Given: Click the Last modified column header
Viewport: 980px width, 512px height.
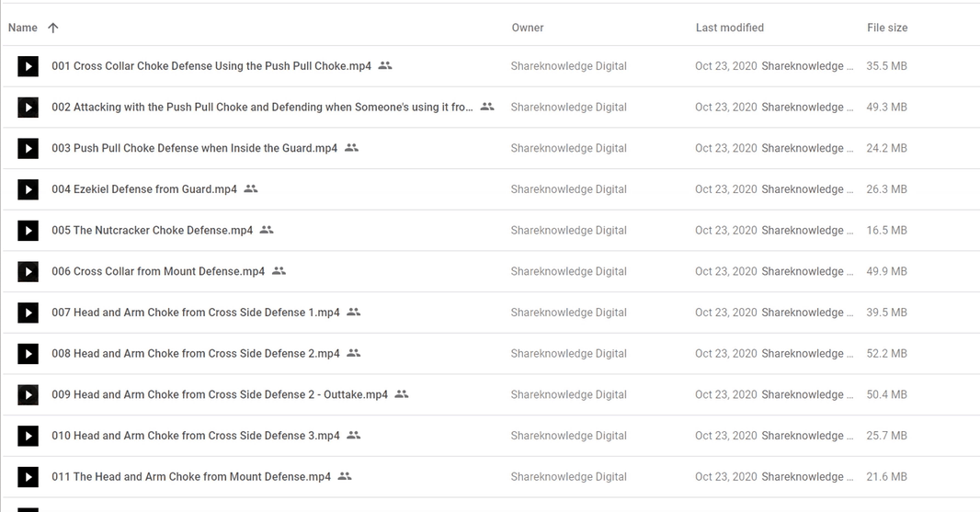Looking at the screenshot, I should click(729, 28).
